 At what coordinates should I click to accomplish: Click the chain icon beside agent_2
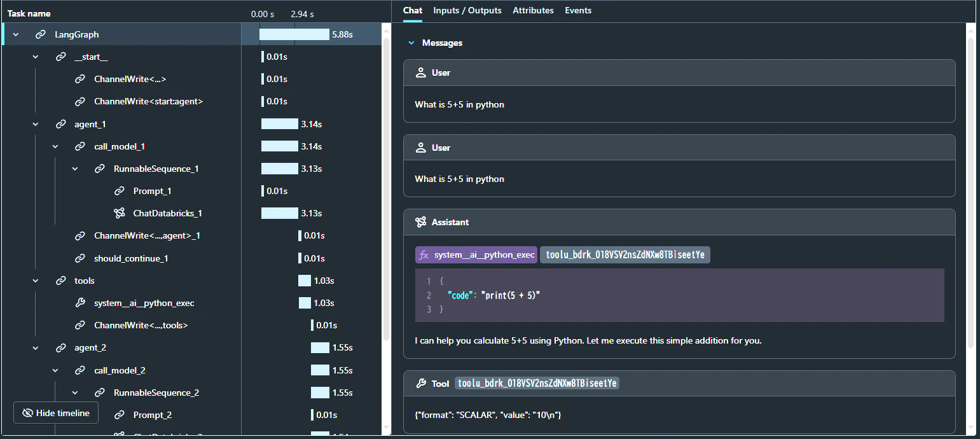[60, 347]
